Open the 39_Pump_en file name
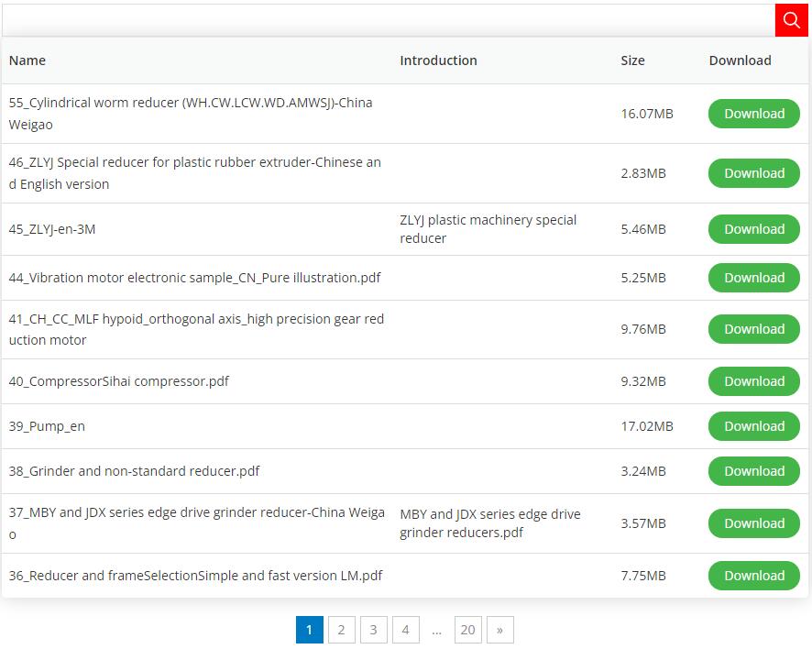Viewport: 812px width, 649px height. click(47, 426)
